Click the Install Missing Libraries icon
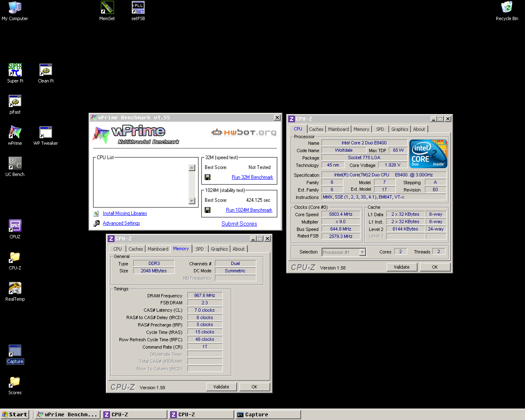Viewport: 525px width, 420px height. tap(96, 213)
